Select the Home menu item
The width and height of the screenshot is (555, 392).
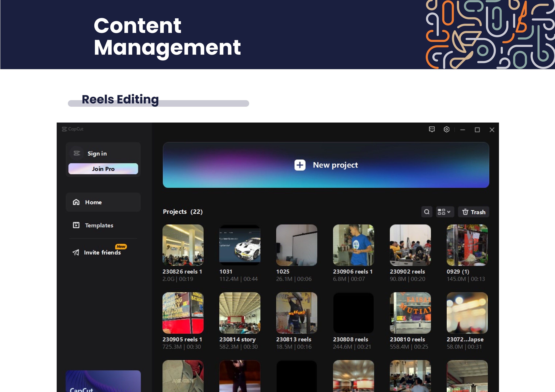click(103, 202)
